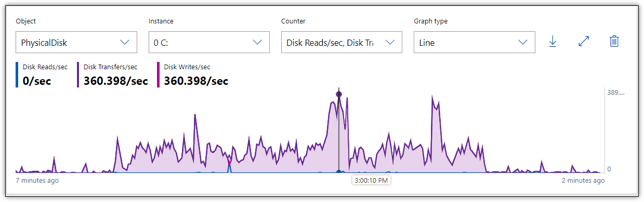Delete this chart with trash icon
The width and height of the screenshot is (644, 202).
(614, 42)
